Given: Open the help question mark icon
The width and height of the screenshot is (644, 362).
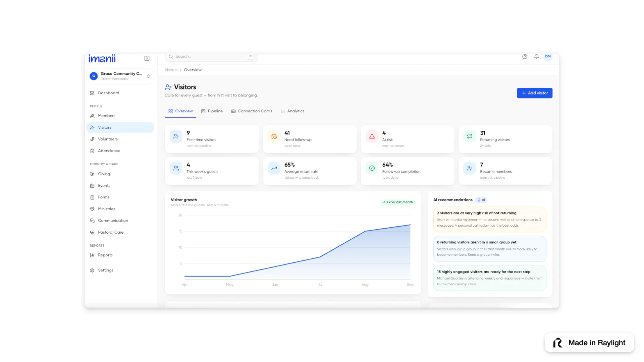Looking at the screenshot, I should pyautogui.click(x=525, y=57).
